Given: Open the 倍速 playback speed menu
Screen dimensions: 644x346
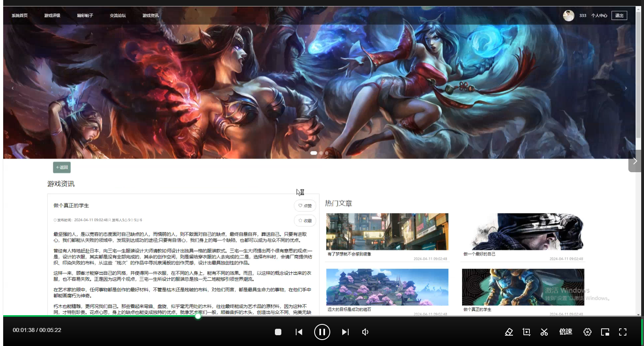Looking at the screenshot, I should pos(566,332).
